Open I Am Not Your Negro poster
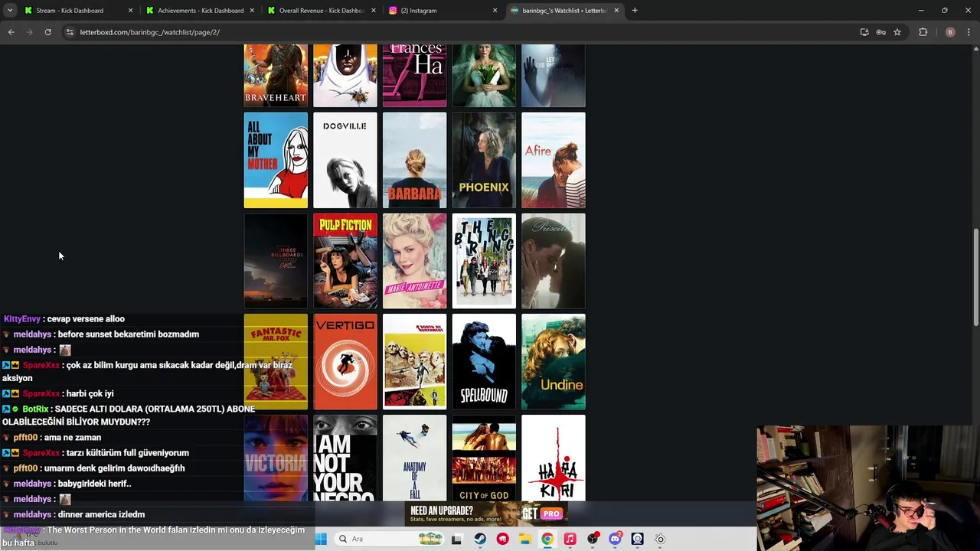The width and height of the screenshot is (980, 551). click(x=345, y=458)
